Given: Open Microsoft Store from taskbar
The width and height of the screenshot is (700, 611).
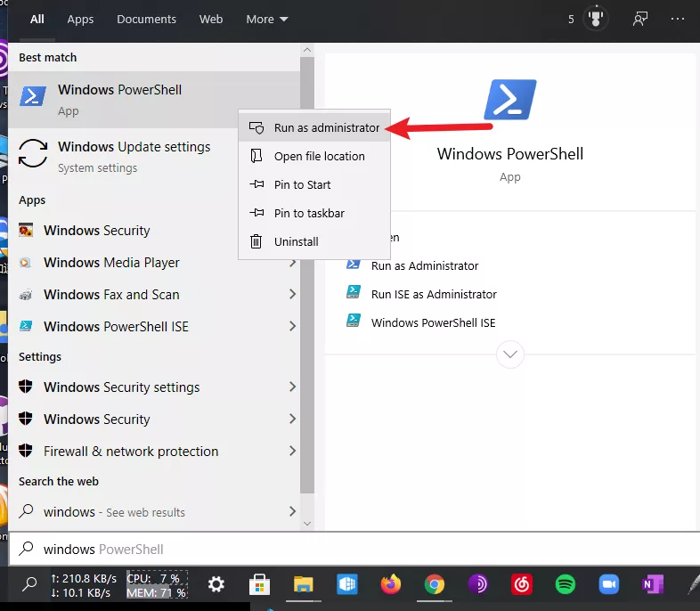Looking at the screenshot, I should [259, 584].
